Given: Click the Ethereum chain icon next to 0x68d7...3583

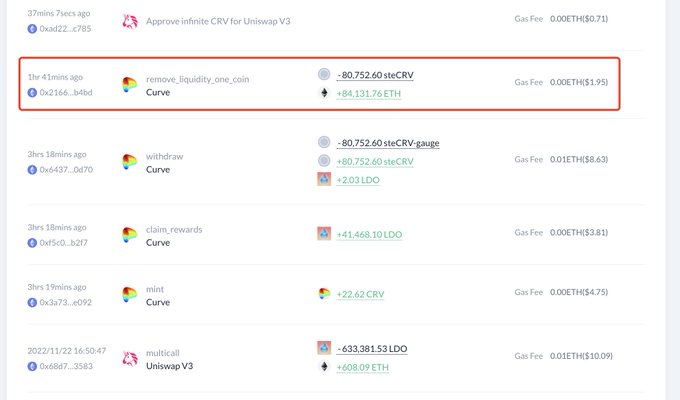Looking at the screenshot, I should point(32,366).
